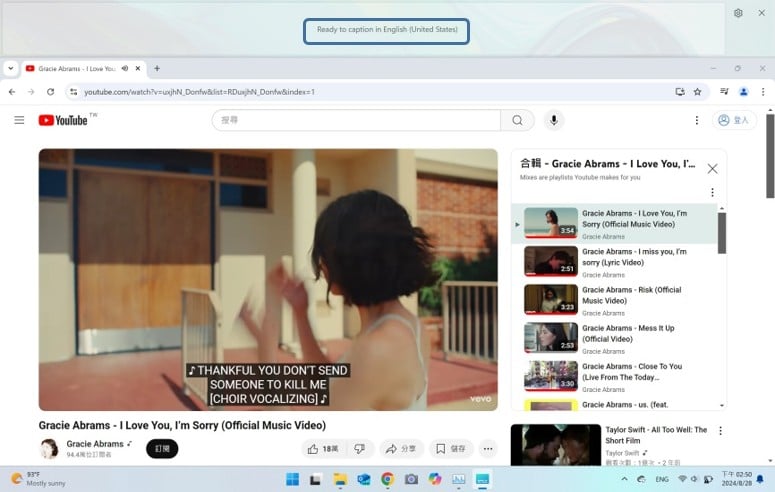Bookmark this page with the star

click(697, 91)
